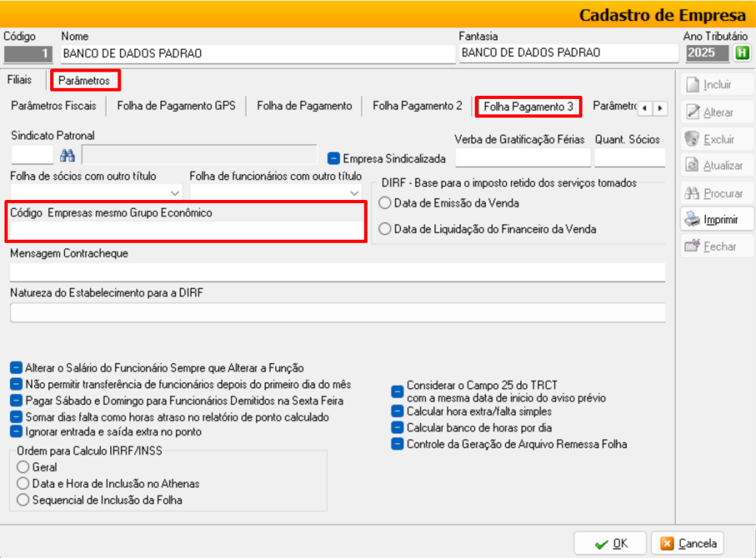Select Geral radio for Ordem de Calculo
This screenshot has width=756, height=558.
click(x=22, y=467)
